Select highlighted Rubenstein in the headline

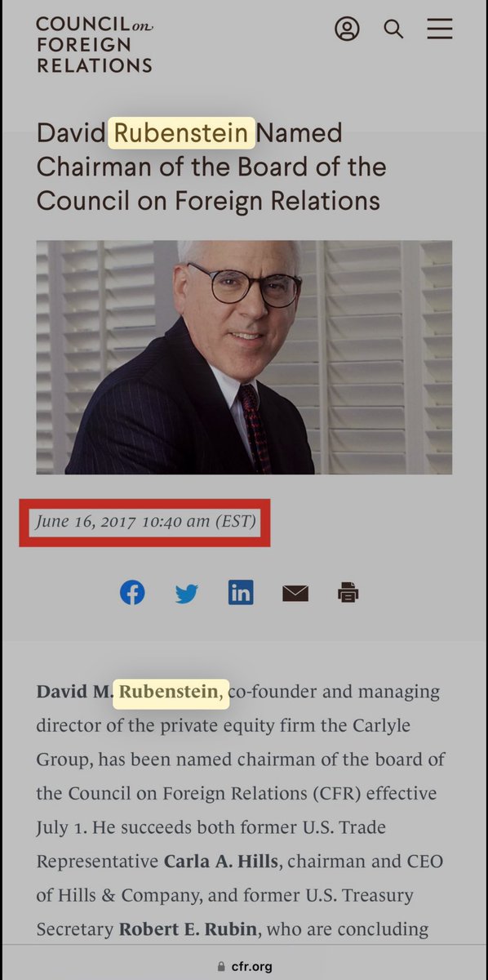pyautogui.click(x=181, y=133)
